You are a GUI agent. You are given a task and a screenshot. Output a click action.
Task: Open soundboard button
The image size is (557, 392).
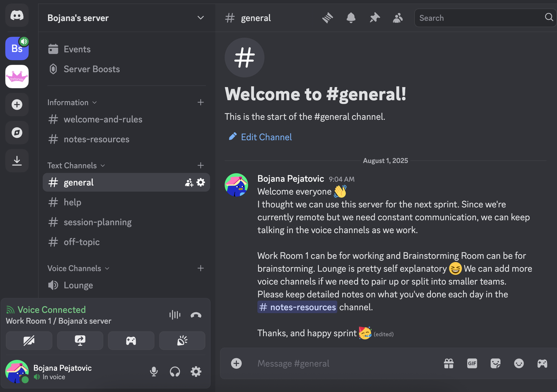point(182,341)
